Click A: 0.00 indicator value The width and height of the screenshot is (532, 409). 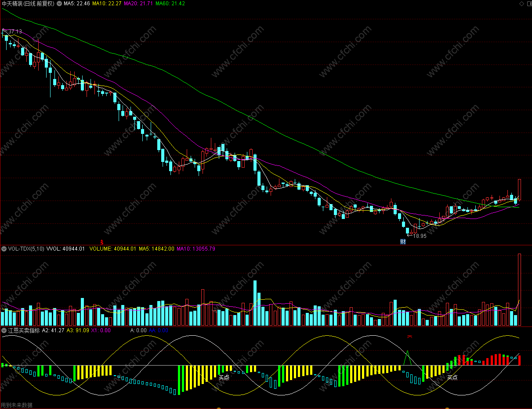(138, 330)
